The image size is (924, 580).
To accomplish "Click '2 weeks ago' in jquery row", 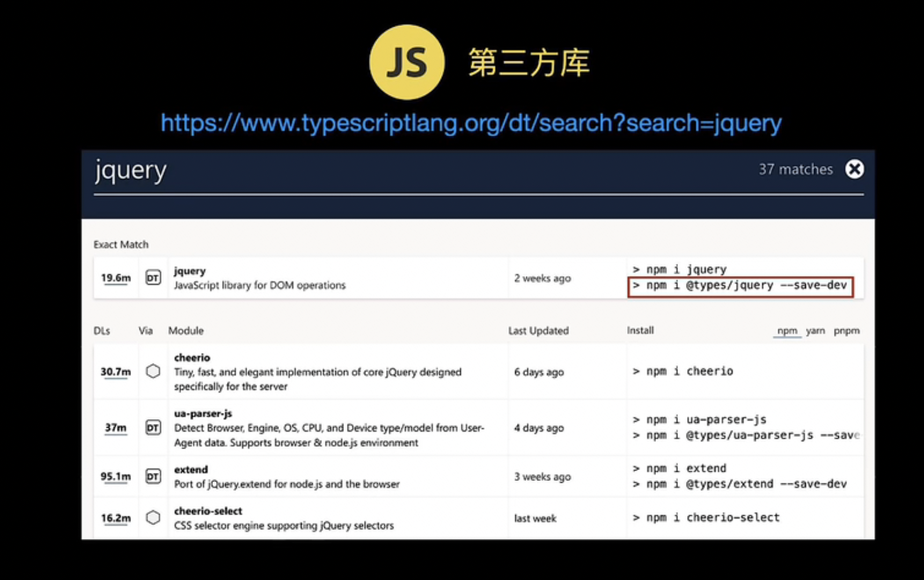I will click(542, 278).
